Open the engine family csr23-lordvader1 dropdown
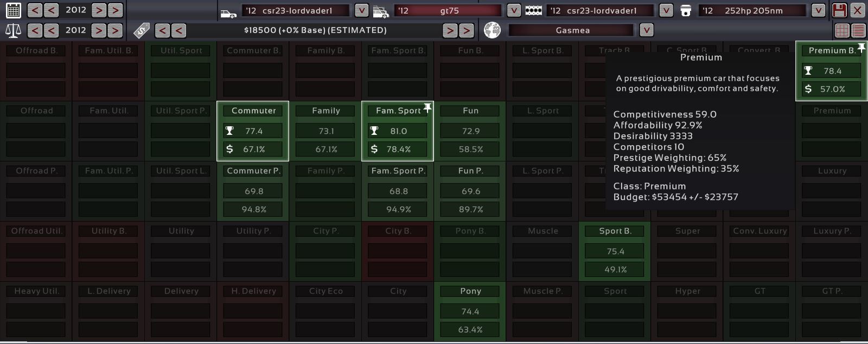868x344 pixels. tap(666, 10)
